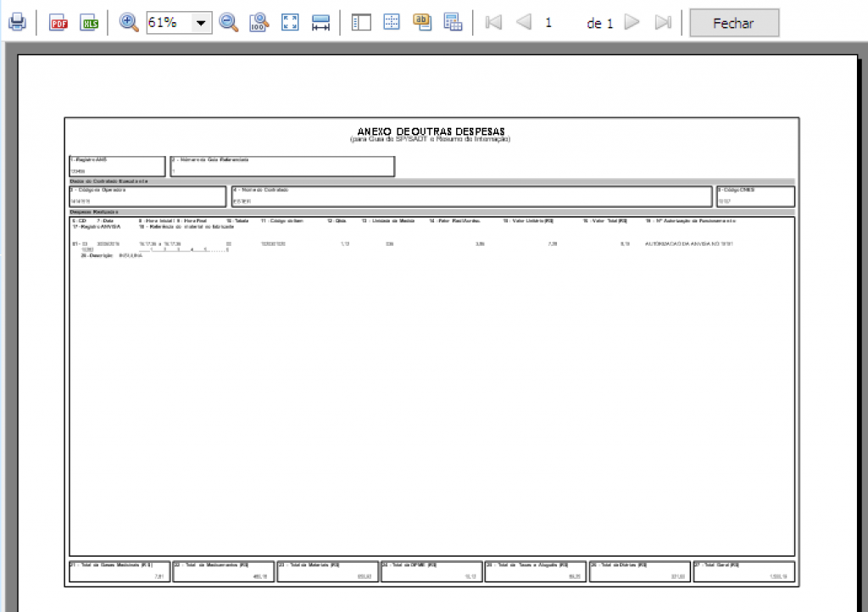Fit the whole page in view
This screenshot has width=868, height=612.
click(x=290, y=23)
